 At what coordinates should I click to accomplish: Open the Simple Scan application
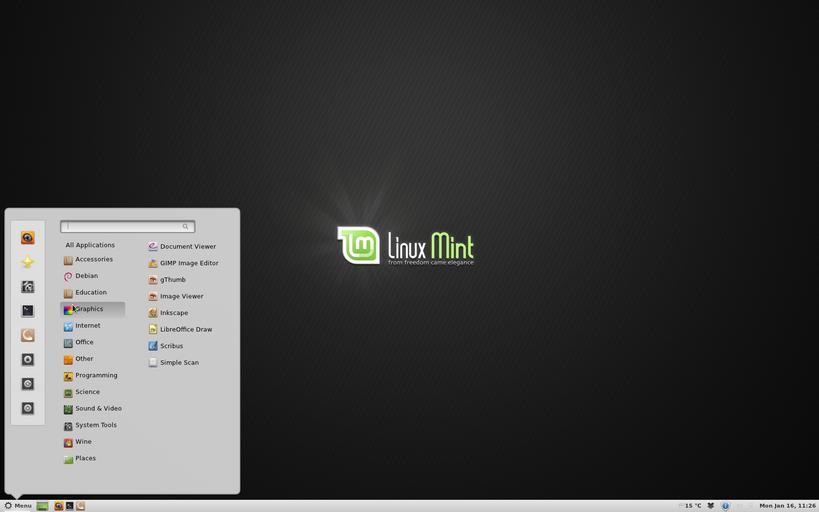pos(178,363)
